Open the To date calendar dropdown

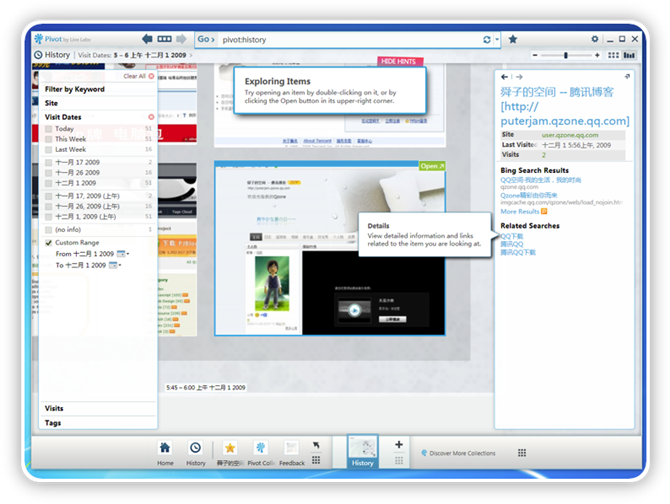coord(113,265)
